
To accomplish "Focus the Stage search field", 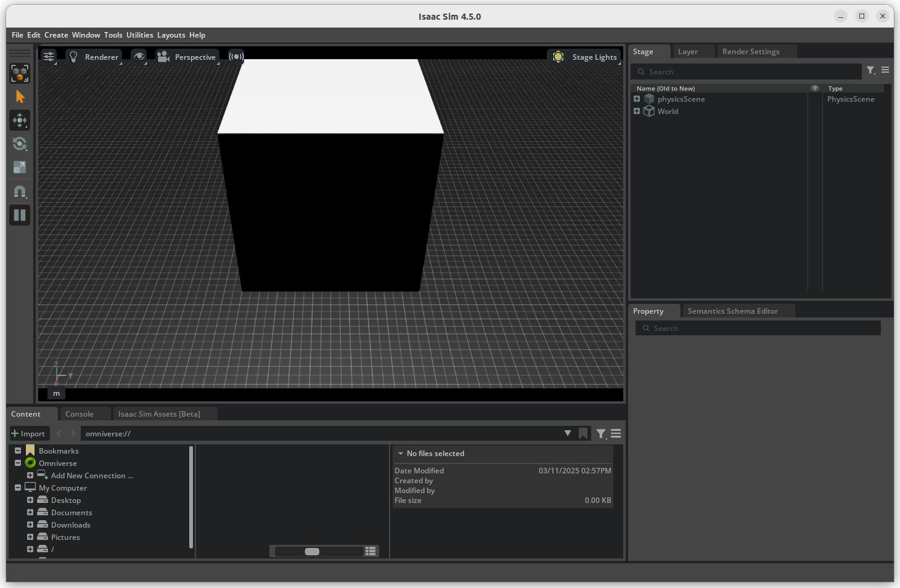I will 746,71.
